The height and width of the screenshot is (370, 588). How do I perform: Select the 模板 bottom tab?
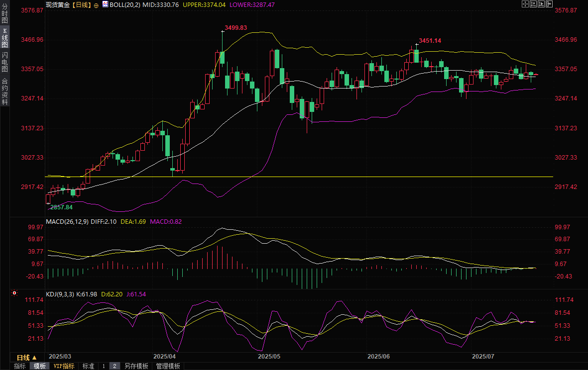coord(40,366)
